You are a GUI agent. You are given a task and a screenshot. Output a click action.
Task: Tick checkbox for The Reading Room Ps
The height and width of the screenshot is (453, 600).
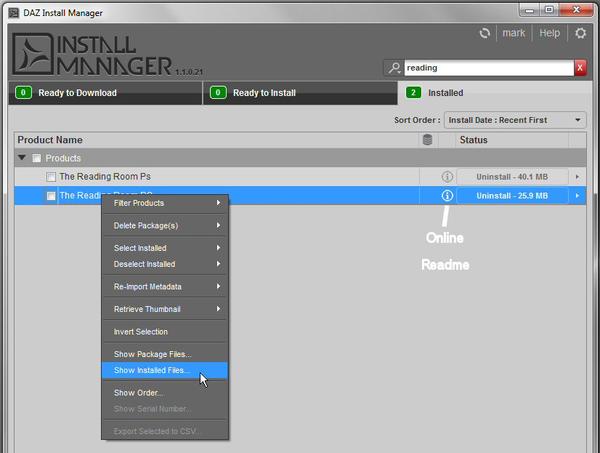[51, 177]
